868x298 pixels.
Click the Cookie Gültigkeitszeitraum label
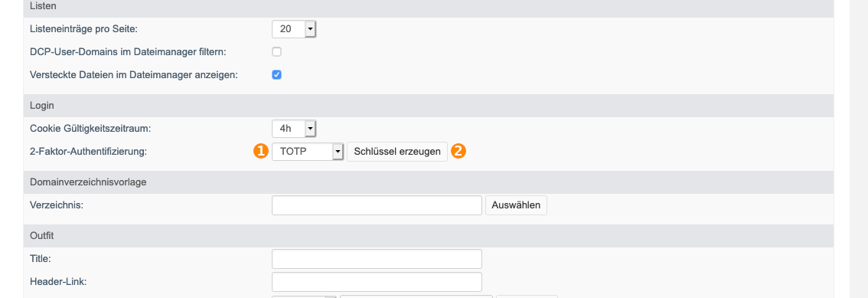90,129
